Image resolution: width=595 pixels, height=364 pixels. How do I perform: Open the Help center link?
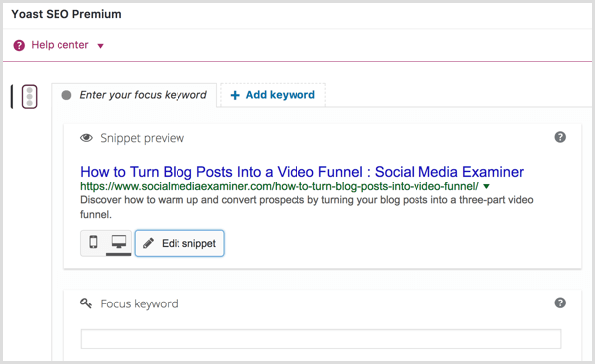tap(59, 45)
